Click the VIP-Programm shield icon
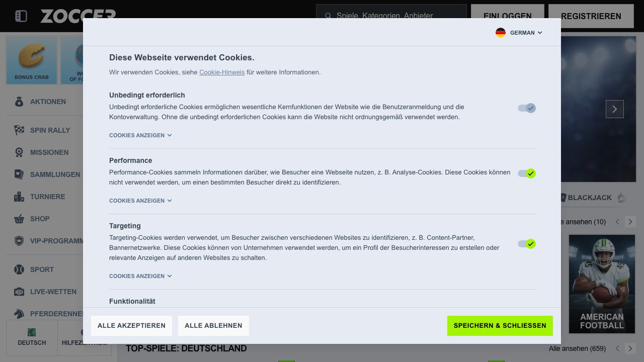The height and width of the screenshot is (362, 644). point(19,241)
